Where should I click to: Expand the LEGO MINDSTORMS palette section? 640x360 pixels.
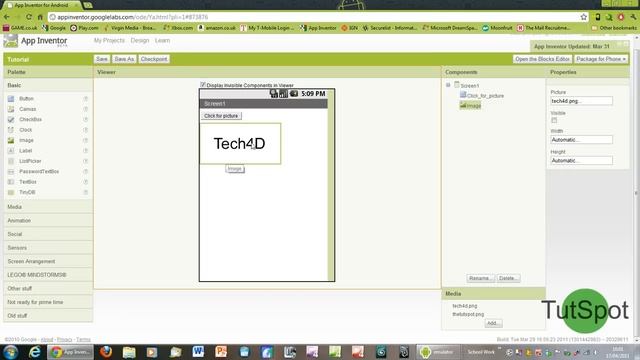(x=48, y=275)
